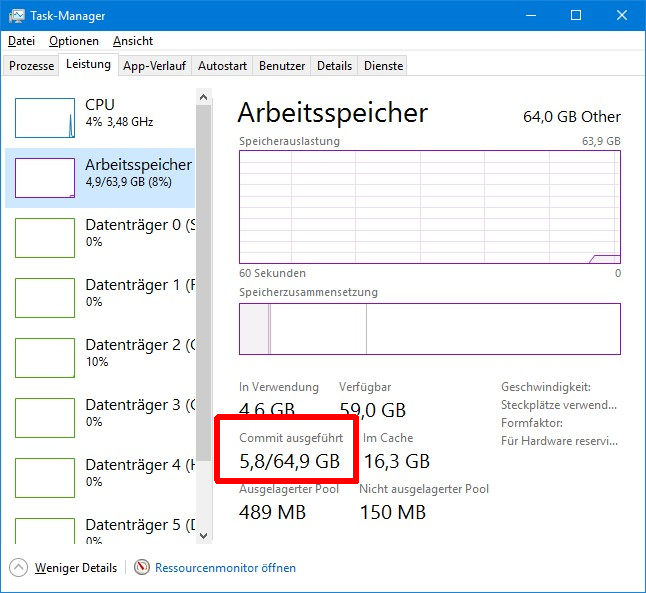Click the Geschwindigkeit label

(545, 387)
